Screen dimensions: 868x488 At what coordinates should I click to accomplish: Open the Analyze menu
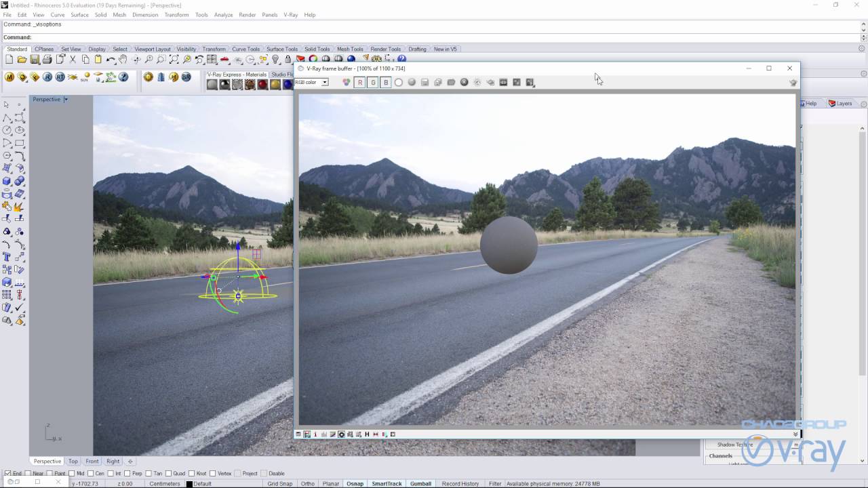pos(223,14)
